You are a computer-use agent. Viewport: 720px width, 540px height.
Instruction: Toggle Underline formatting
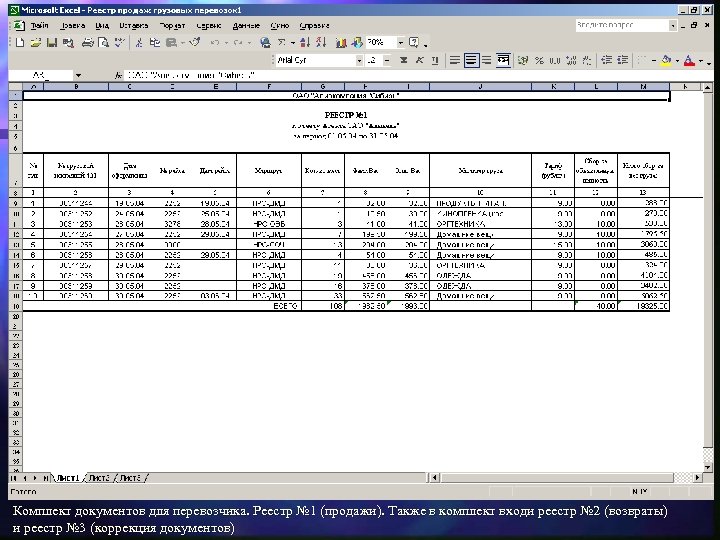pyautogui.click(x=435, y=60)
